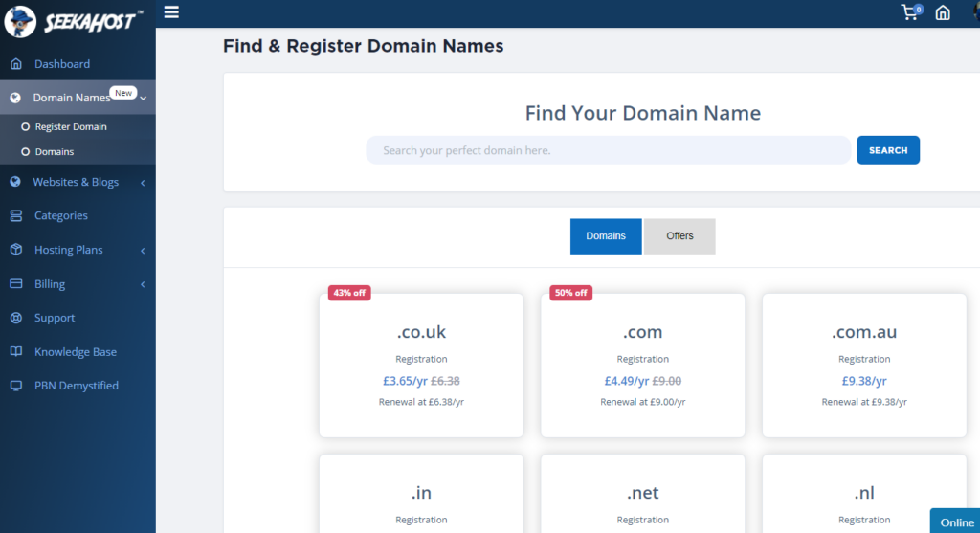Expand the Billing chevron

click(x=144, y=284)
